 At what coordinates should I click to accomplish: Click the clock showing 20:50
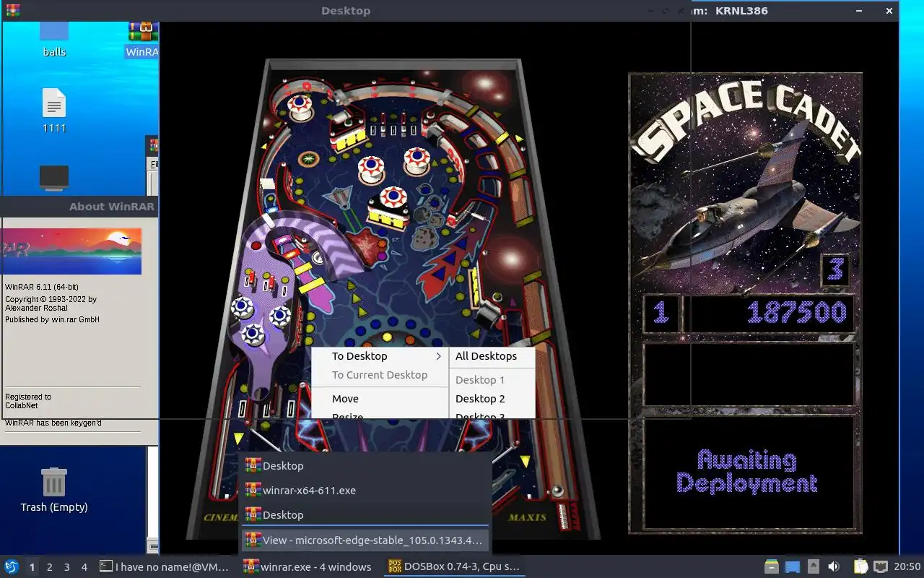click(x=907, y=566)
